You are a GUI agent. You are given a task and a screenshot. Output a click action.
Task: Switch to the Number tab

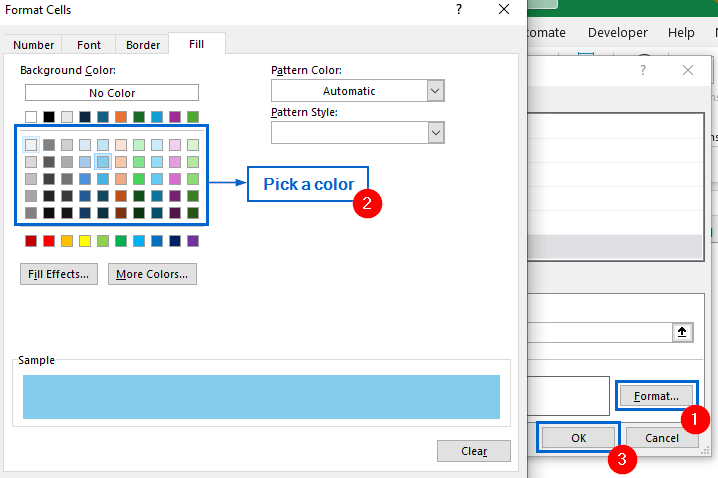(34, 45)
